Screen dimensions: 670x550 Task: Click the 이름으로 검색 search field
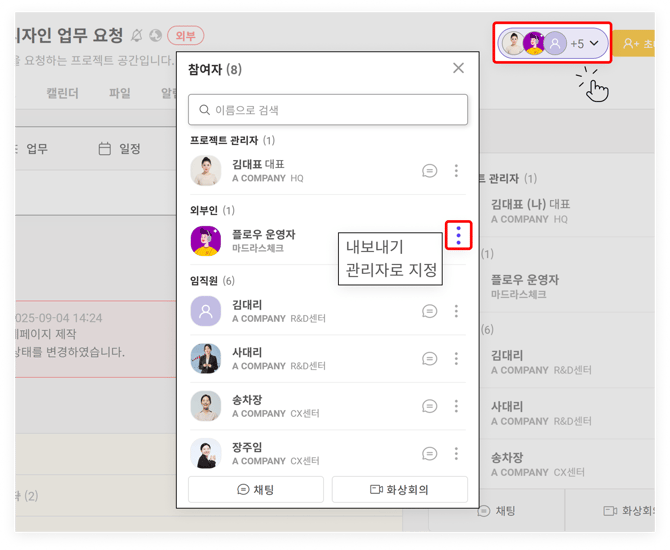328,110
